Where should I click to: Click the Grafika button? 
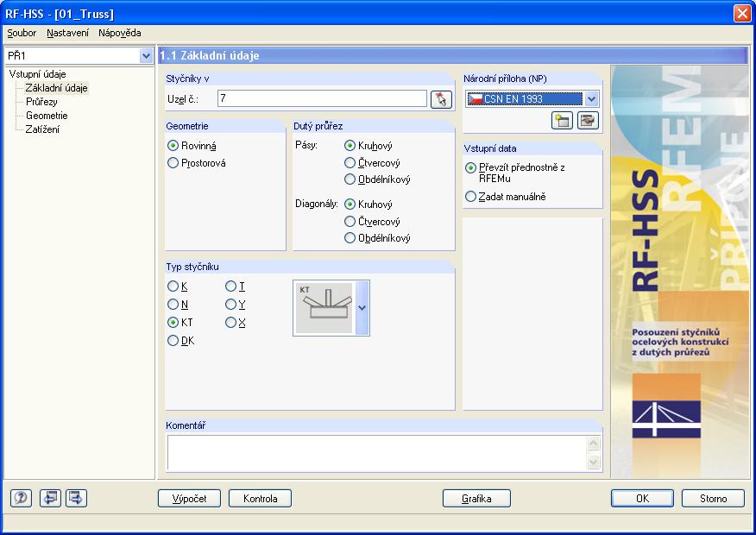click(x=476, y=499)
